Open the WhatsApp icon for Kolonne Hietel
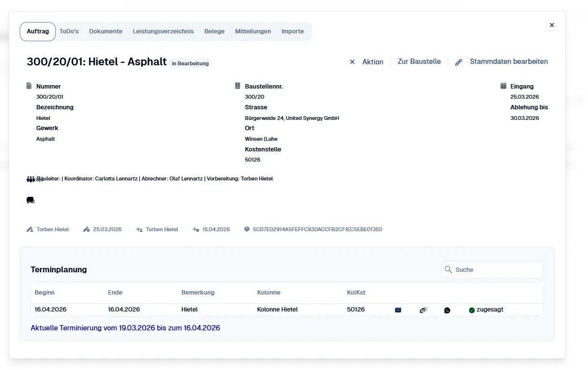 click(x=447, y=310)
